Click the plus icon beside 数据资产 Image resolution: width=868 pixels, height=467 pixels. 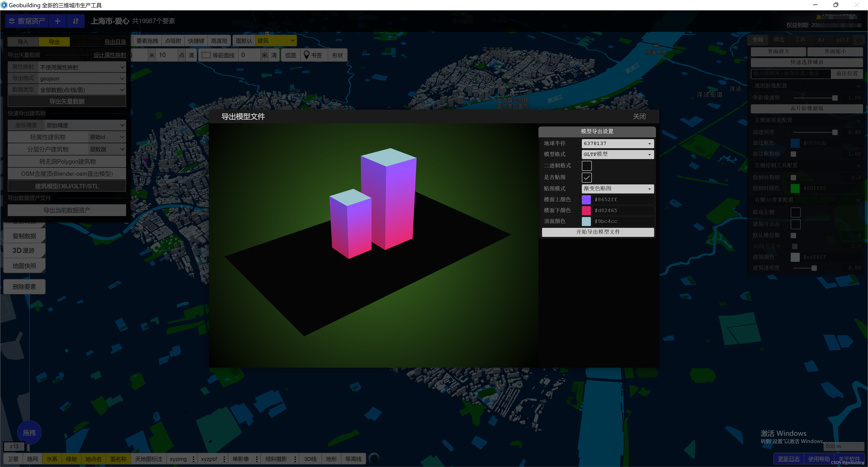pyautogui.click(x=58, y=21)
